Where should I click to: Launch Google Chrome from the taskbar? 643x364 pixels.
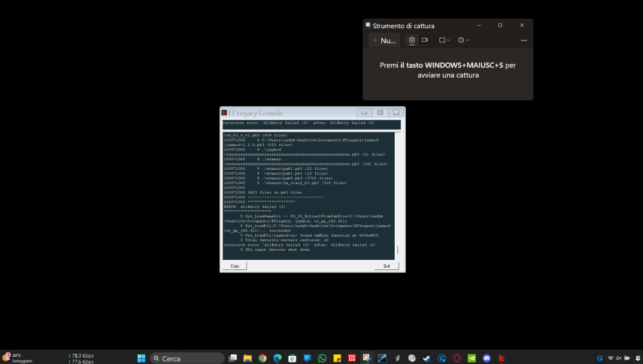point(262,358)
